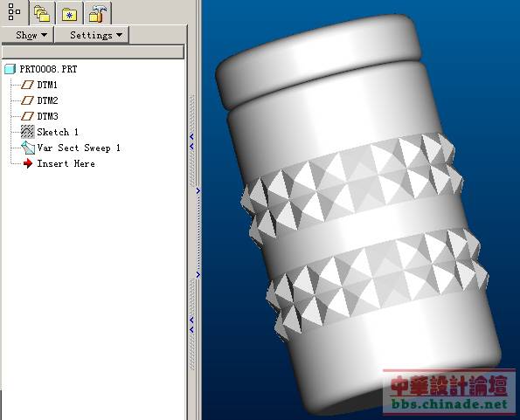Viewport: 520px width, 420px height.
Task: Open the Folder Browser tab icon
Action: [x=42, y=14]
